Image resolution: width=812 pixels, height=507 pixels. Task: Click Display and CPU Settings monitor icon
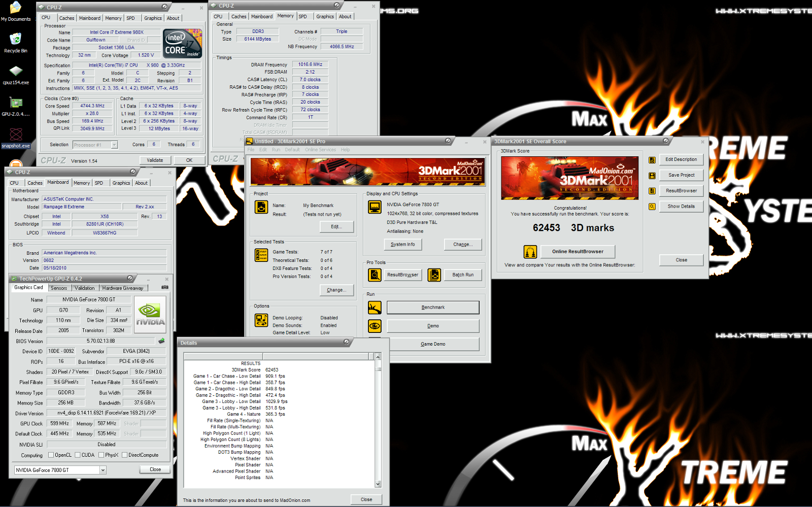375,207
